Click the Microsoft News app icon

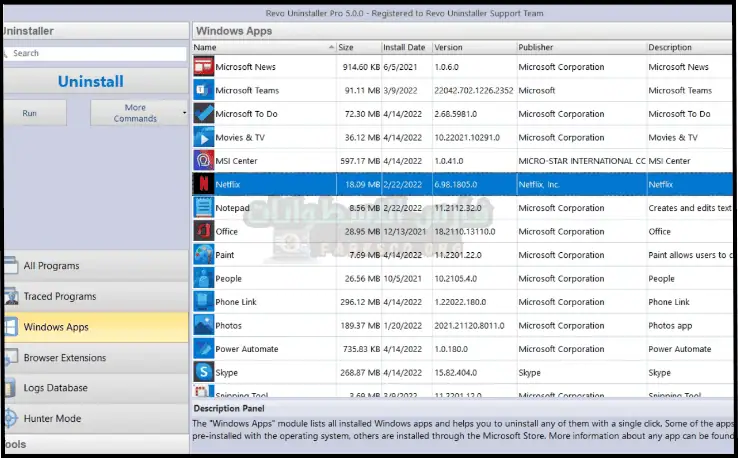(203, 67)
